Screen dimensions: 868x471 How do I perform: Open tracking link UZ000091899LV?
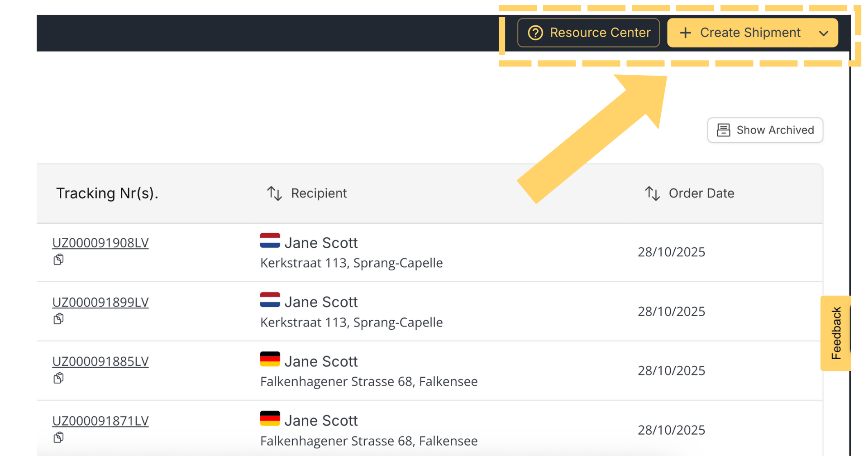100,303
